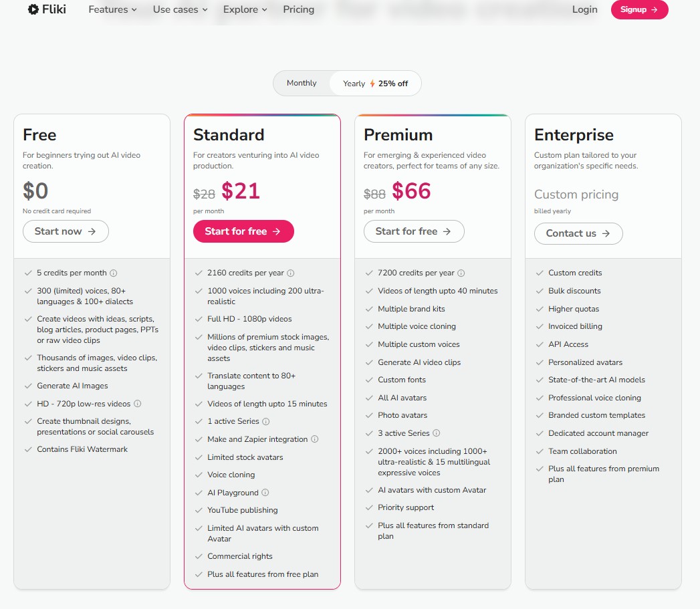Click Start for free on Standard plan
This screenshot has height=609, width=700.
point(243,231)
